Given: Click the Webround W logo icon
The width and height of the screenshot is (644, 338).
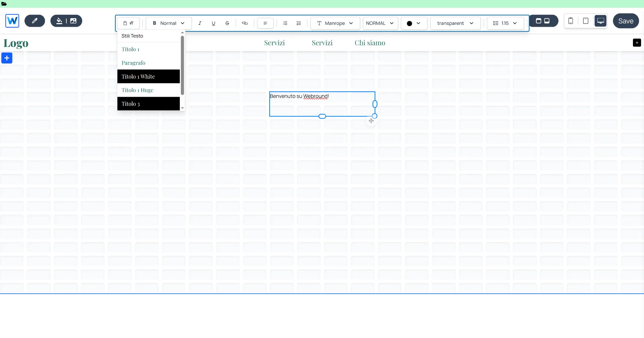Looking at the screenshot, I should [x=12, y=21].
